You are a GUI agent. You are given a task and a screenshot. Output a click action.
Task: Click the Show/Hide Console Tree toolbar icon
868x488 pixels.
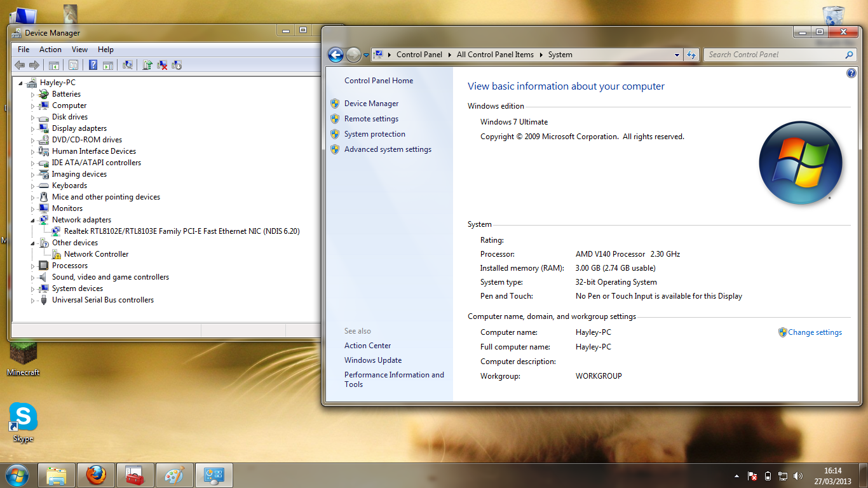(x=54, y=65)
